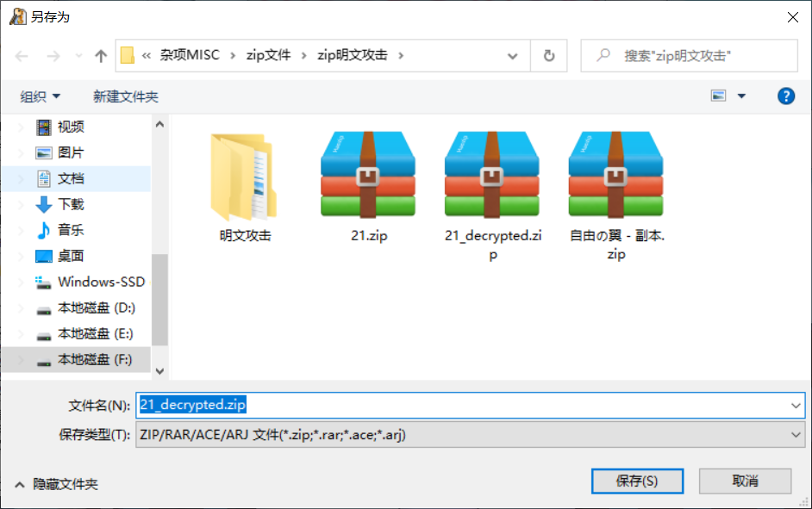
Task: Click the back navigation arrow
Action: point(22,55)
